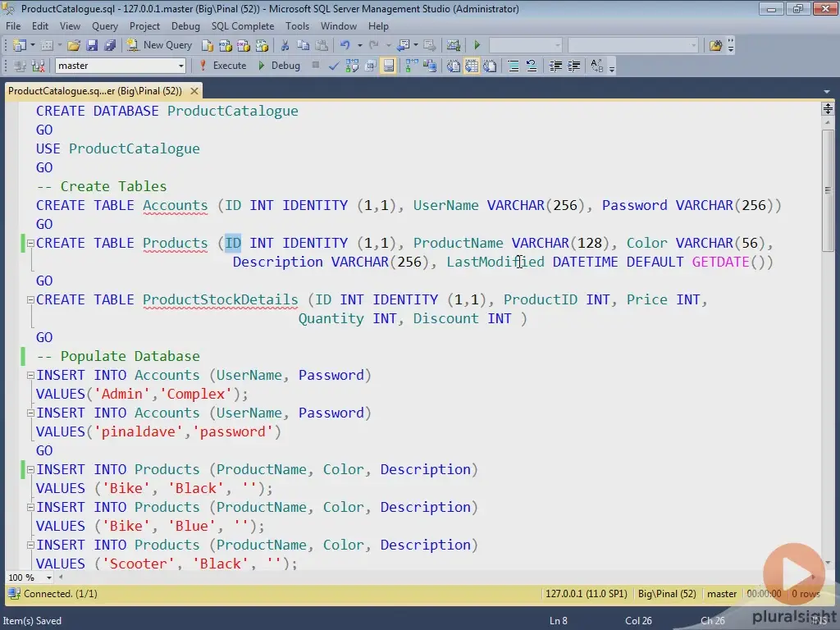Screen dimensions: 840x630
Task: Open the Window menu
Action: [339, 26]
